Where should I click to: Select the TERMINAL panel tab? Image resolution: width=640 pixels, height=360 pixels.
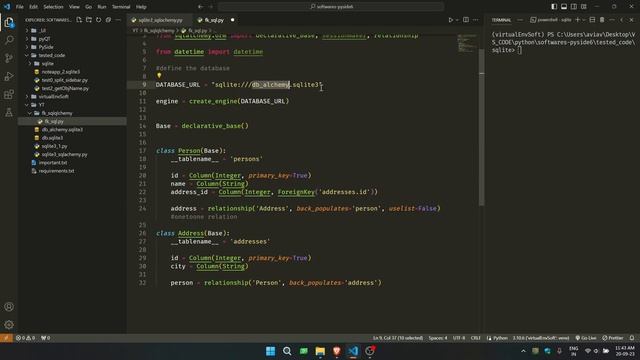501,20
